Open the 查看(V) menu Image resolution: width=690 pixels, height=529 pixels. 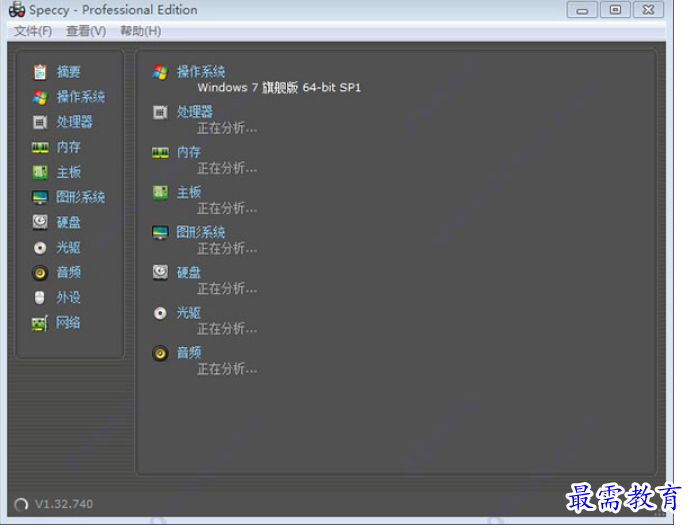point(86,31)
